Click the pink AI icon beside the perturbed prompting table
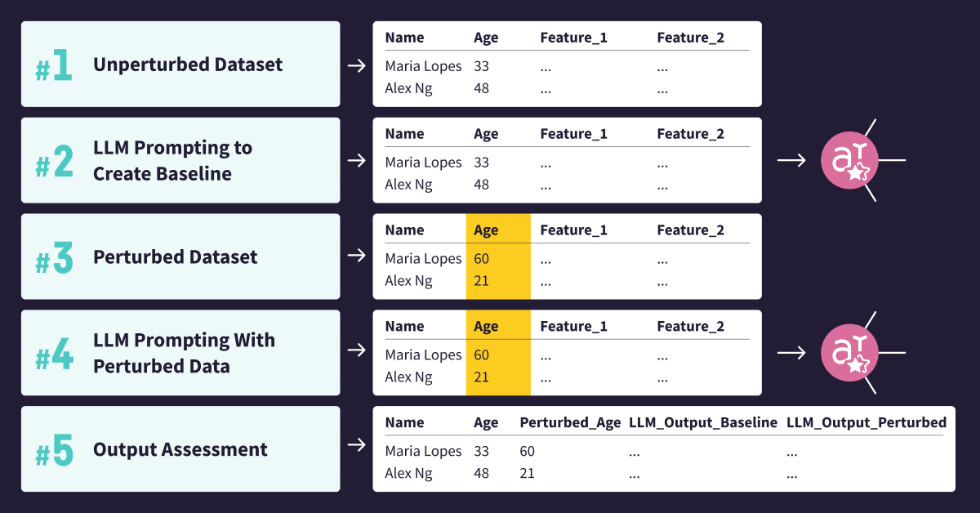The width and height of the screenshot is (980, 513). coord(849,353)
